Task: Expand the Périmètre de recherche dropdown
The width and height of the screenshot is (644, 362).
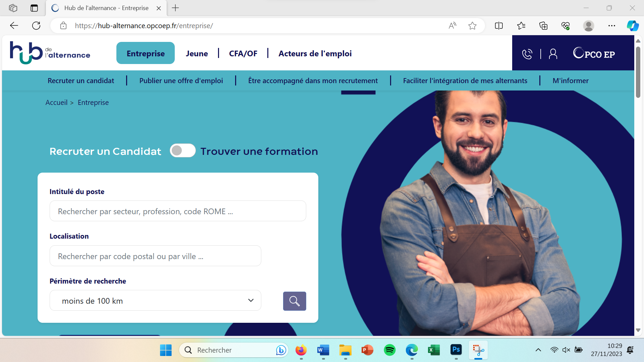Action: 155,301
